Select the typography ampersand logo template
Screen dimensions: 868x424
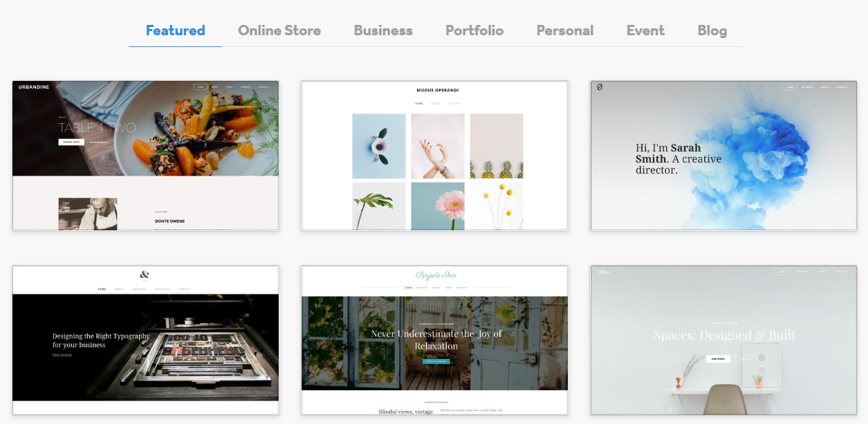146,340
